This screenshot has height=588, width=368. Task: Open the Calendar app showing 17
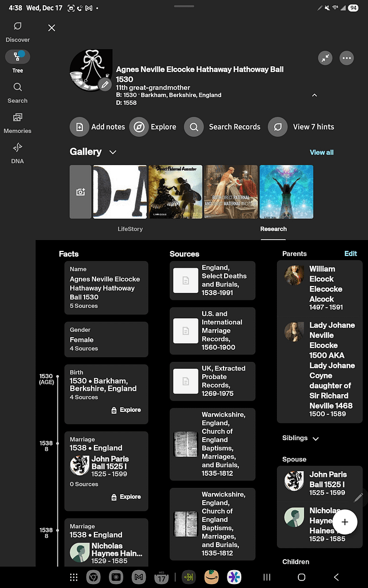pos(161,577)
